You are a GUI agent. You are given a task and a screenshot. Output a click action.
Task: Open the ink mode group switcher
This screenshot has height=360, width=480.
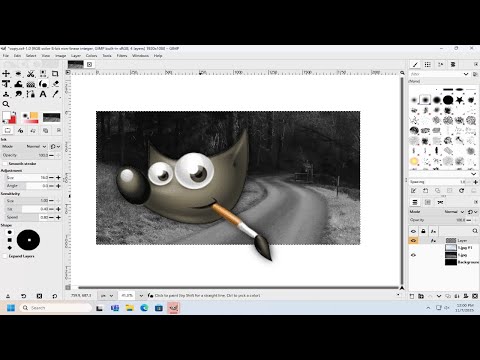pos(55,146)
